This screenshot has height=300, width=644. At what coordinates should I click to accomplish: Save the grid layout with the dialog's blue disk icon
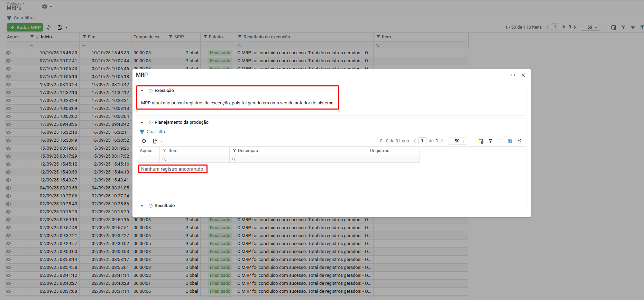(510, 141)
